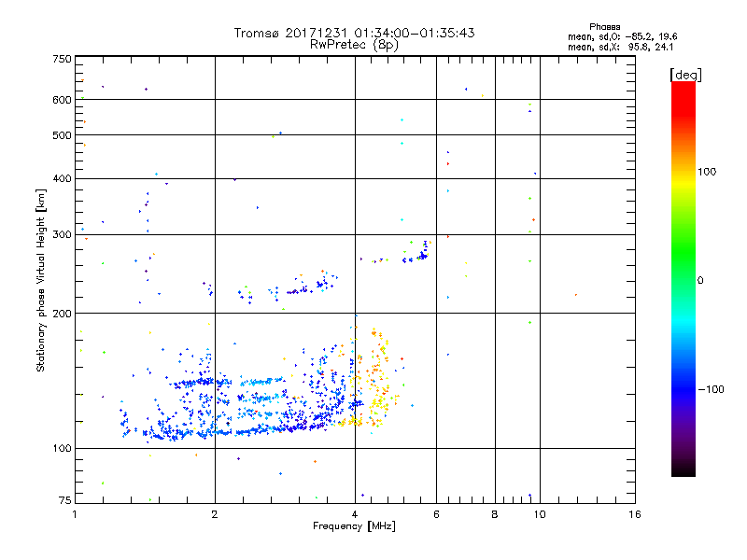This screenshot has width=747, height=560.
Task: Click the colorbar tick label "100"
Action: pos(707,172)
